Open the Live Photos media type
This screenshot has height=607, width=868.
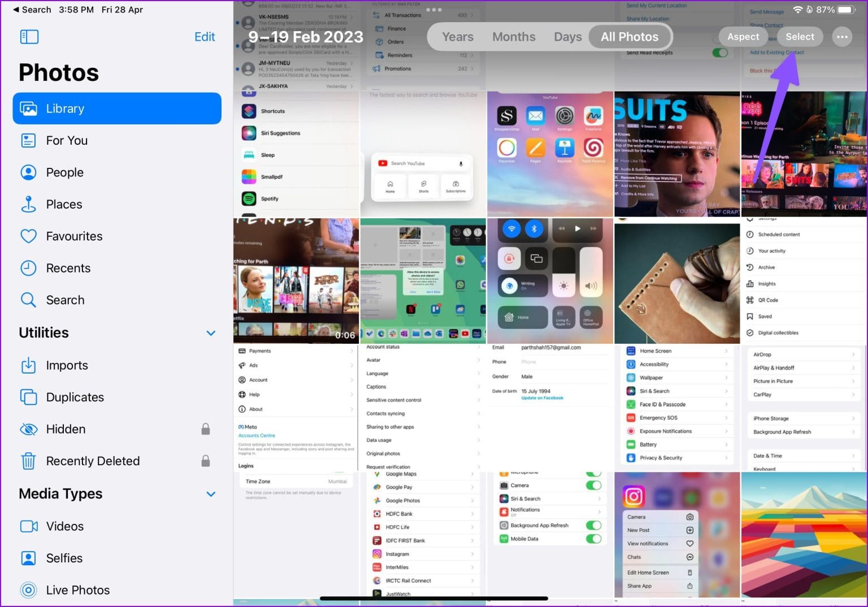click(117, 590)
